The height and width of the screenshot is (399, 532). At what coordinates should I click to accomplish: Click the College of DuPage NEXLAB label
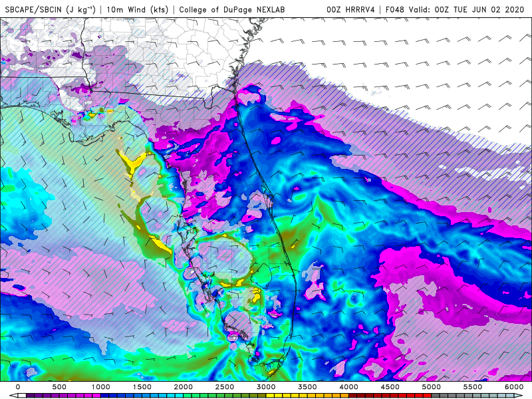pos(231,9)
